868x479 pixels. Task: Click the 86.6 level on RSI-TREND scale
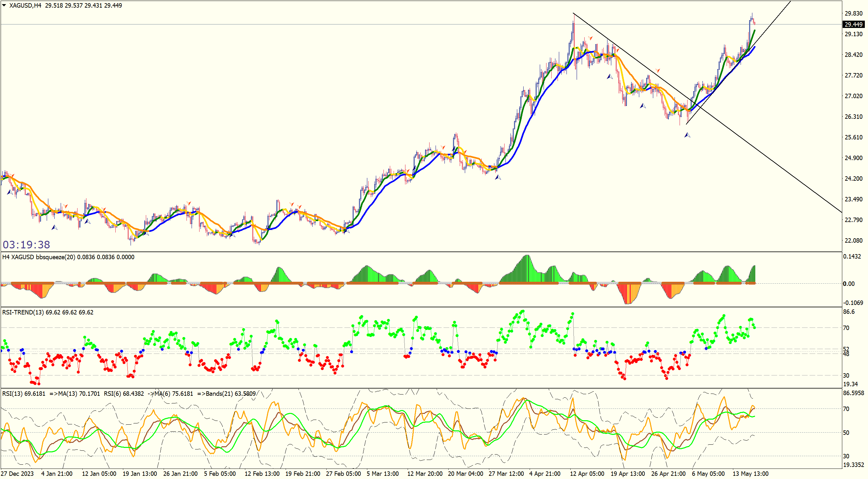click(x=848, y=312)
